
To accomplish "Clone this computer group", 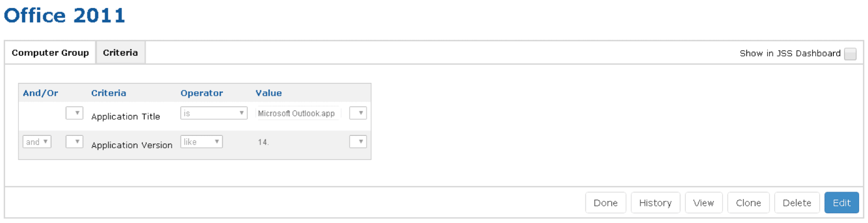I will tap(748, 203).
